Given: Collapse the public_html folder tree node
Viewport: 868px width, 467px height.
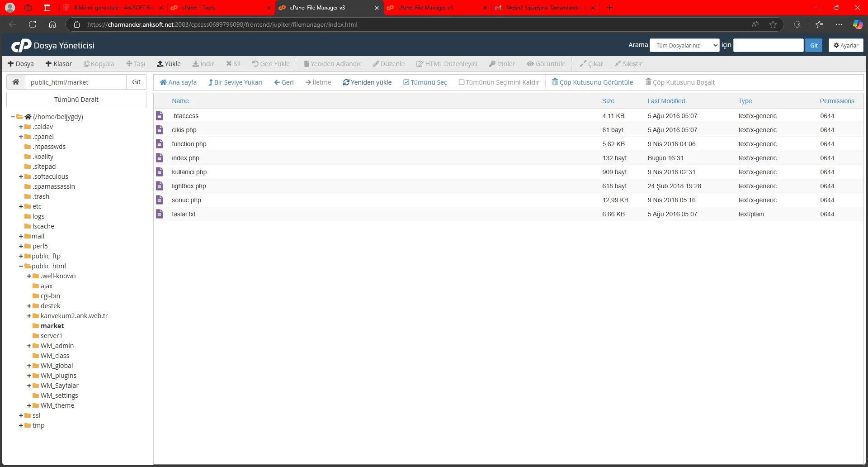Looking at the screenshot, I should pyautogui.click(x=21, y=266).
